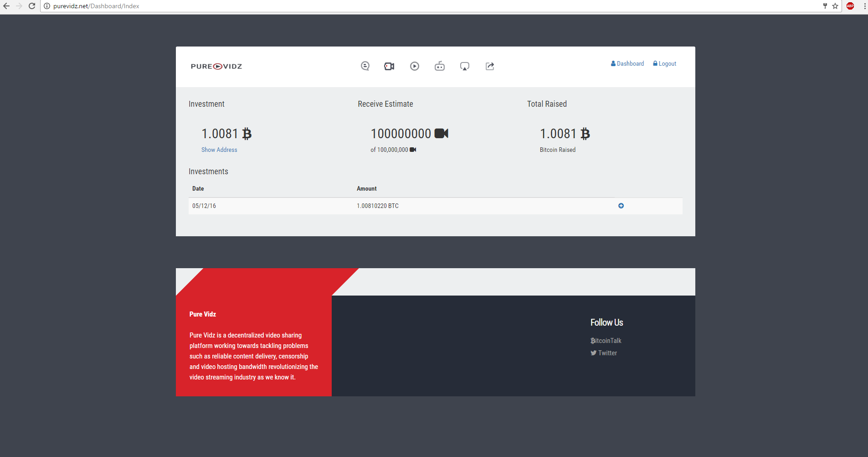Select the share arrow icon in header
This screenshot has width=868, height=457.
(490, 66)
